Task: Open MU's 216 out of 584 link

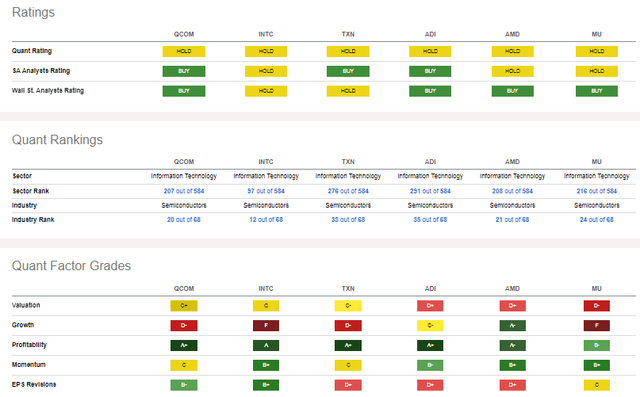Action: click(x=597, y=191)
